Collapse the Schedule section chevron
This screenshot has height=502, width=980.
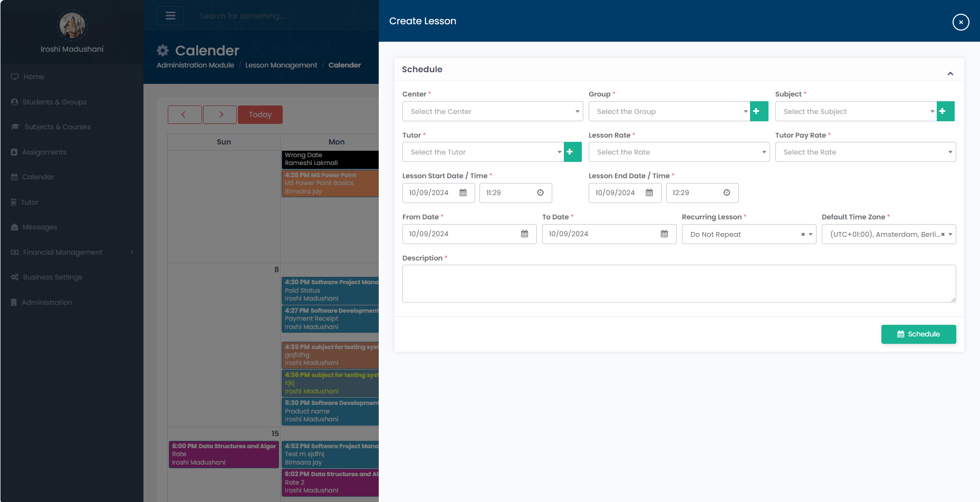click(950, 74)
